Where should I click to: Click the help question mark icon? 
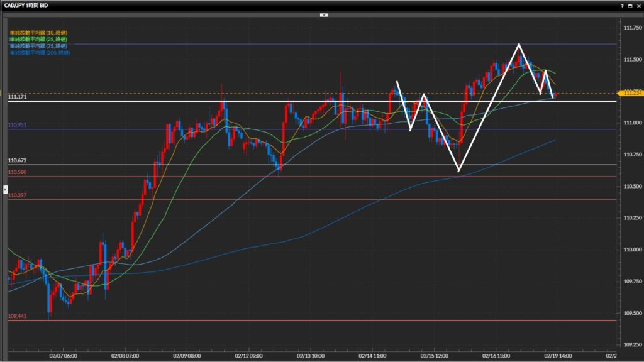pos(622,5)
